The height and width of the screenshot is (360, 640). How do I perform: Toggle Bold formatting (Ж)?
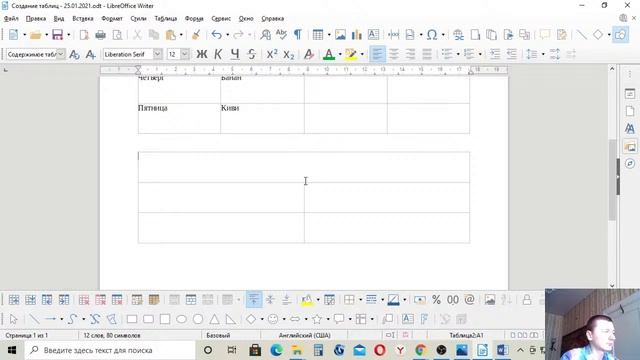point(202,54)
